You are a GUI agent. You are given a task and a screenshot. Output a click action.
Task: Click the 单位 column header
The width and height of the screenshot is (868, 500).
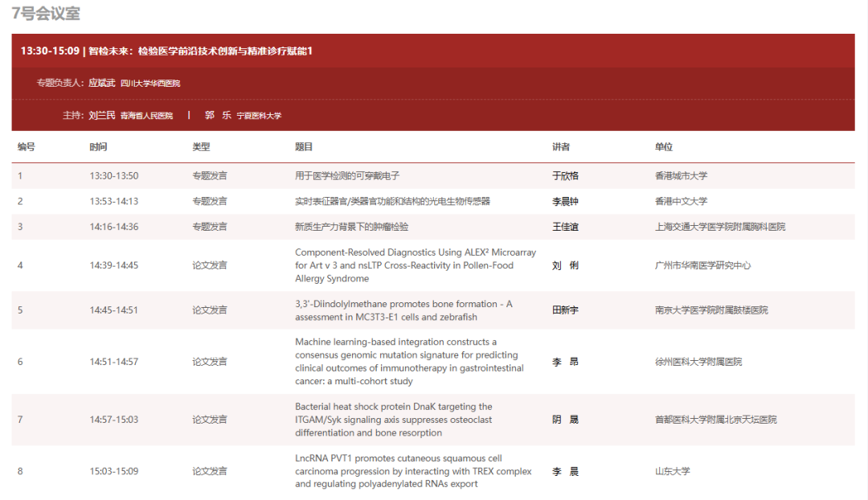[664, 147]
